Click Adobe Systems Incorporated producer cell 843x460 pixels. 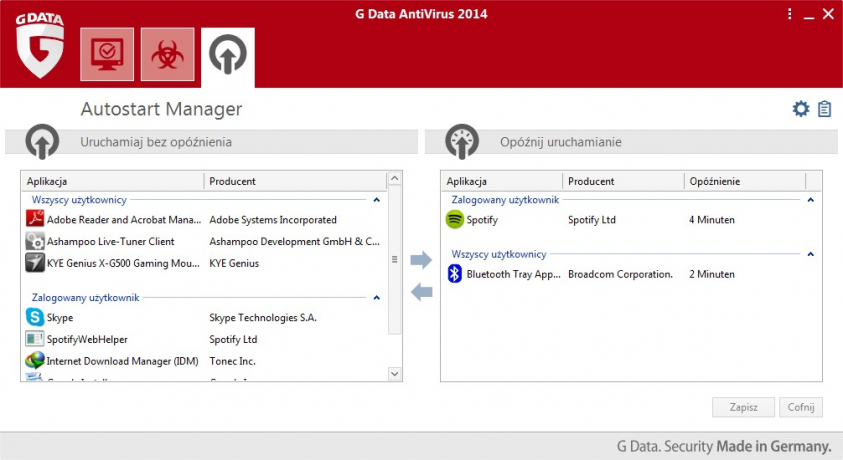tap(273, 220)
